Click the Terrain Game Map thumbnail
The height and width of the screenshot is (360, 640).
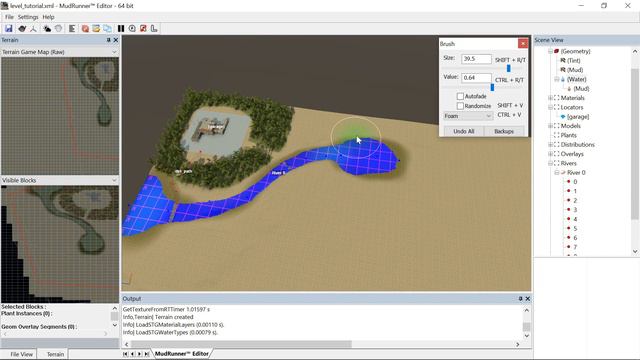click(60, 116)
